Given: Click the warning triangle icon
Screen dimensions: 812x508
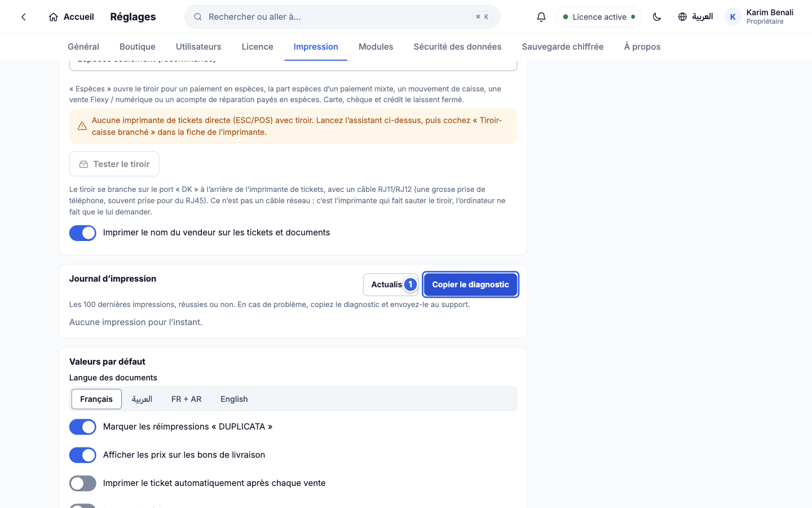Looking at the screenshot, I should pos(82,126).
